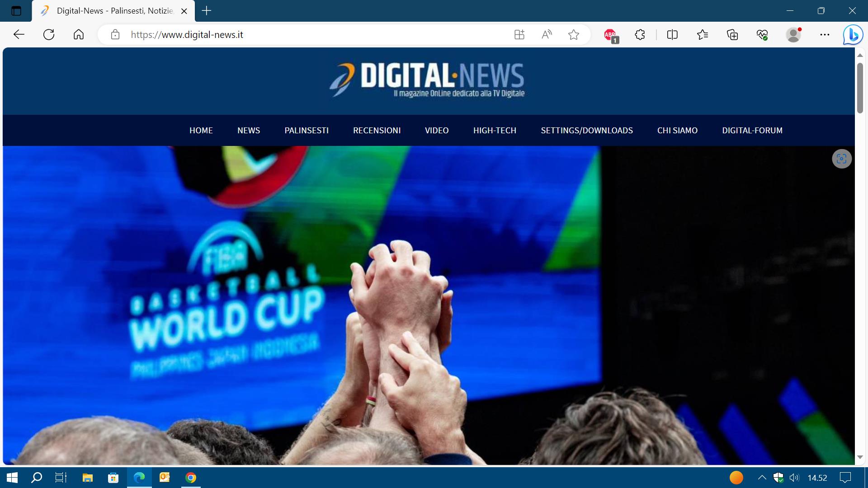868x488 pixels.
Task: Open Task View on taskbar
Action: coord(61,478)
